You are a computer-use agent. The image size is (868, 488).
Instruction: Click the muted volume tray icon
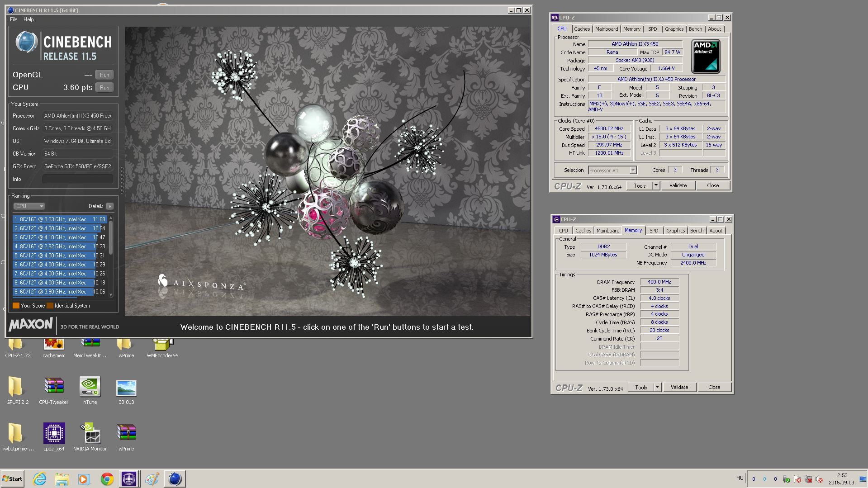click(818, 479)
